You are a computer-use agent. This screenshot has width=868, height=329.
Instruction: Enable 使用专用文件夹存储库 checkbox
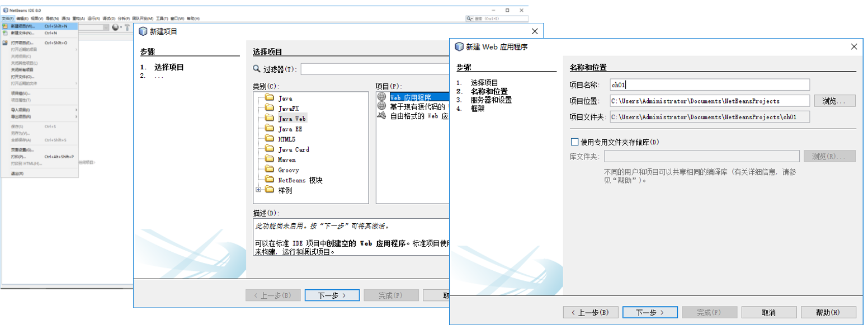point(574,142)
